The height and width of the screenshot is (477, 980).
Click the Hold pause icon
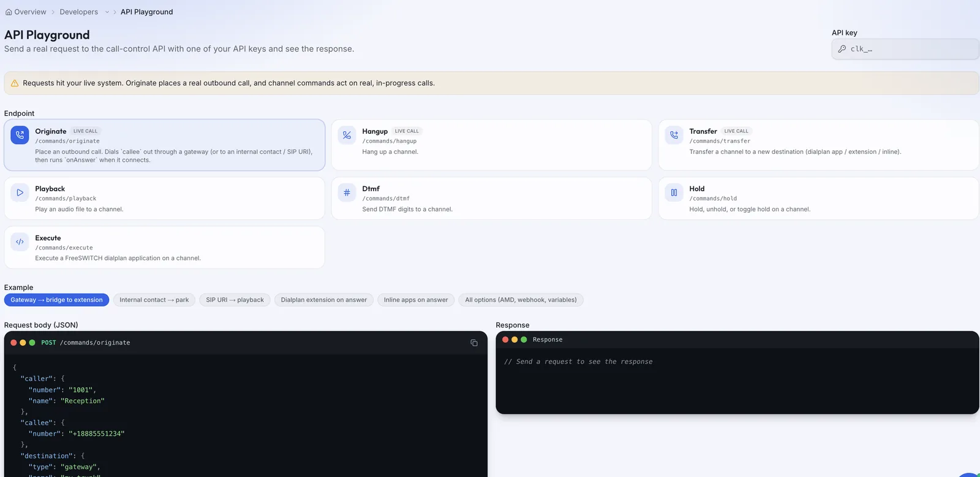click(674, 193)
